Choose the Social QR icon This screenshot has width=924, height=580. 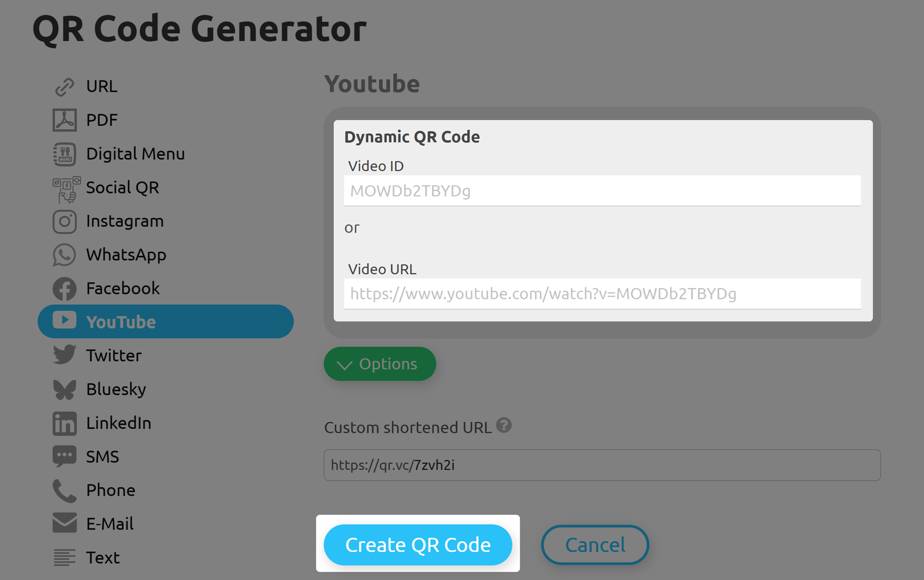point(66,189)
